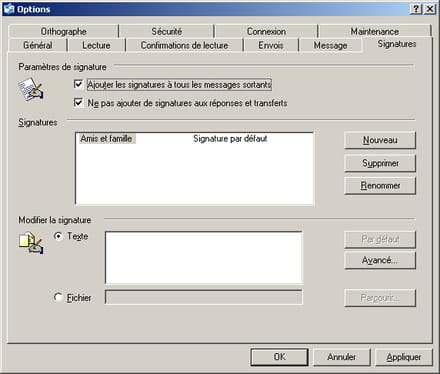Click the question mark help button

tap(416, 9)
